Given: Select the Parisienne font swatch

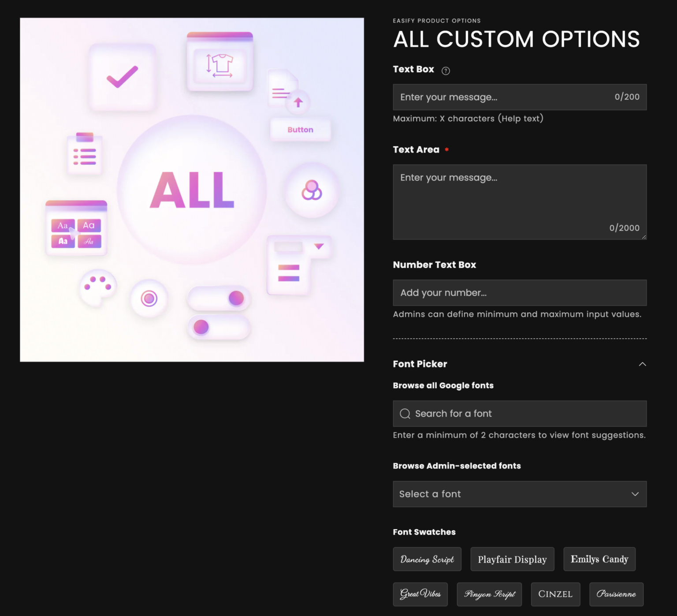Looking at the screenshot, I should (616, 594).
